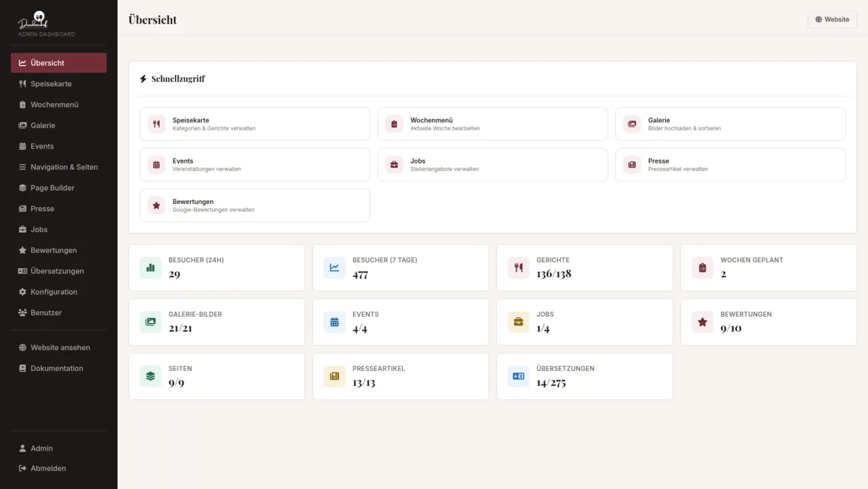
Task: Open the Jobs quick access card
Action: (492, 165)
